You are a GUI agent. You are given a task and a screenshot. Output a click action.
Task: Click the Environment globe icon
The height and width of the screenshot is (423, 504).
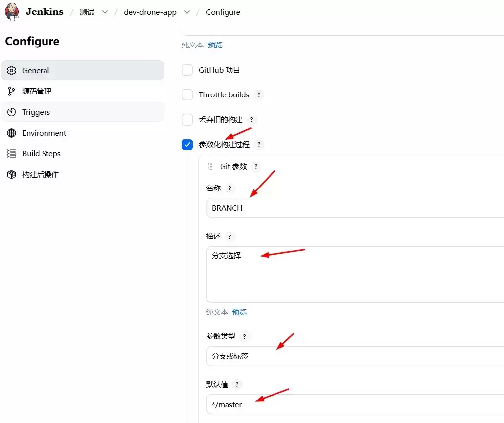11,133
